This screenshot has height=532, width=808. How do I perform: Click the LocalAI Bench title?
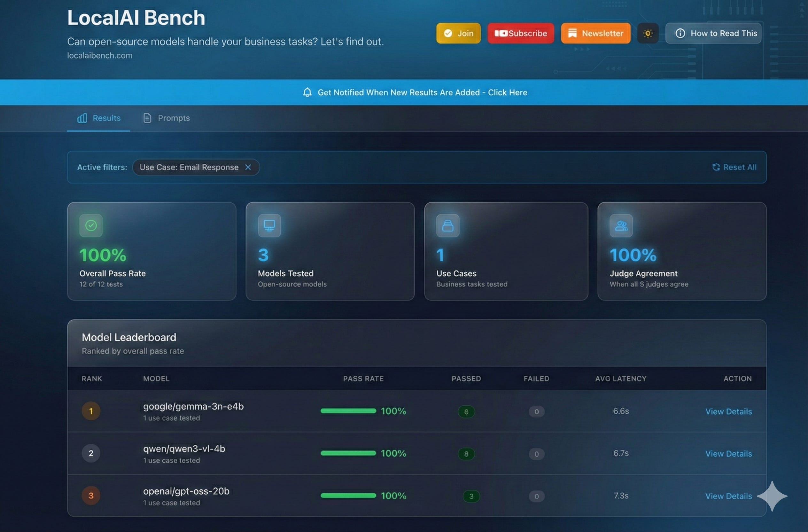(136, 18)
